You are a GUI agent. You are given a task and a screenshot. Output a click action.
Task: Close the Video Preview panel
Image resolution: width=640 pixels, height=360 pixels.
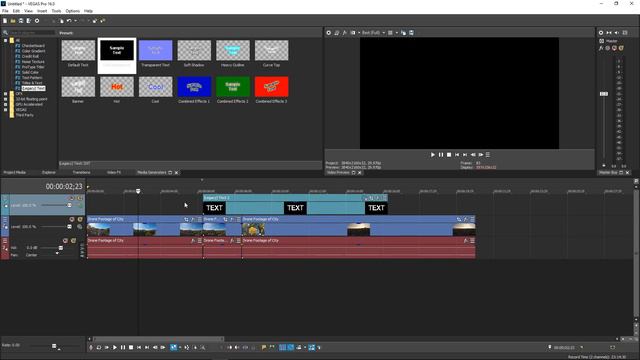(360, 173)
